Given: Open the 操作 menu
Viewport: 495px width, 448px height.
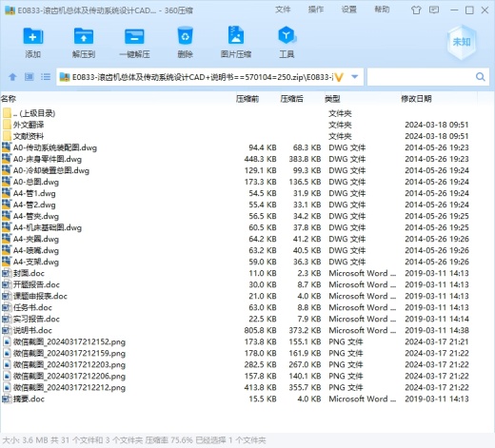Looking at the screenshot, I should point(316,10).
